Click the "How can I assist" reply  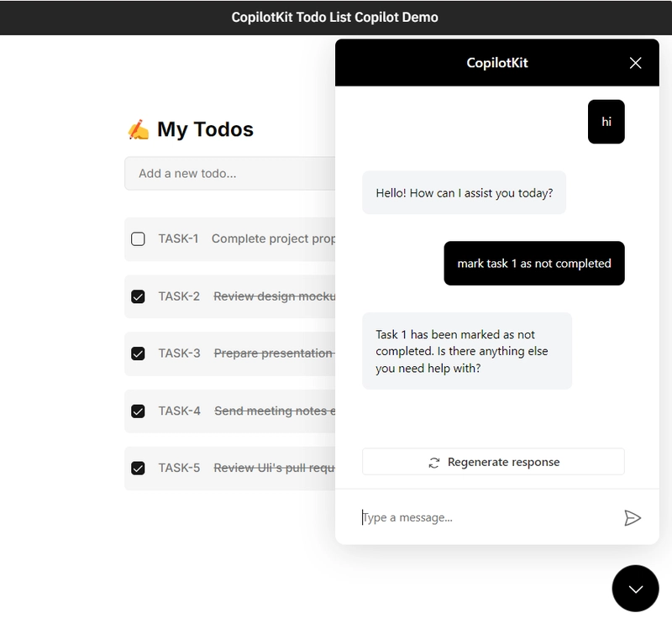pyautogui.click(x=464, y=192)
